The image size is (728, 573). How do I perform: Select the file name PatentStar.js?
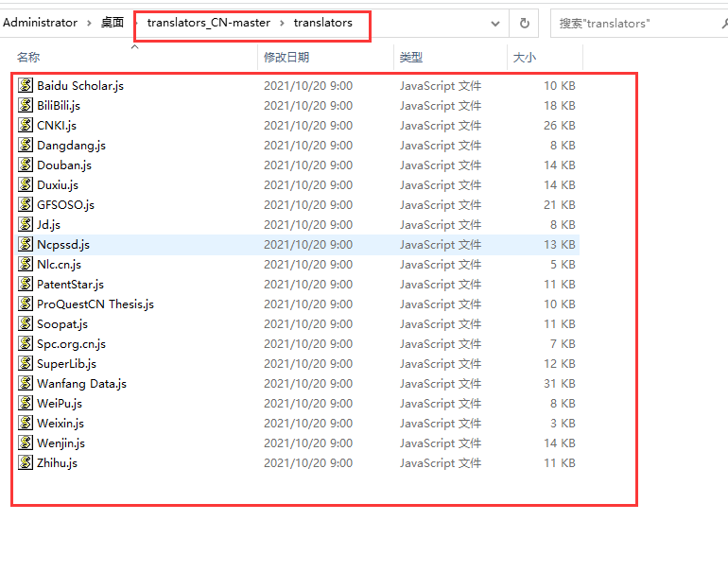click(70, 285)
